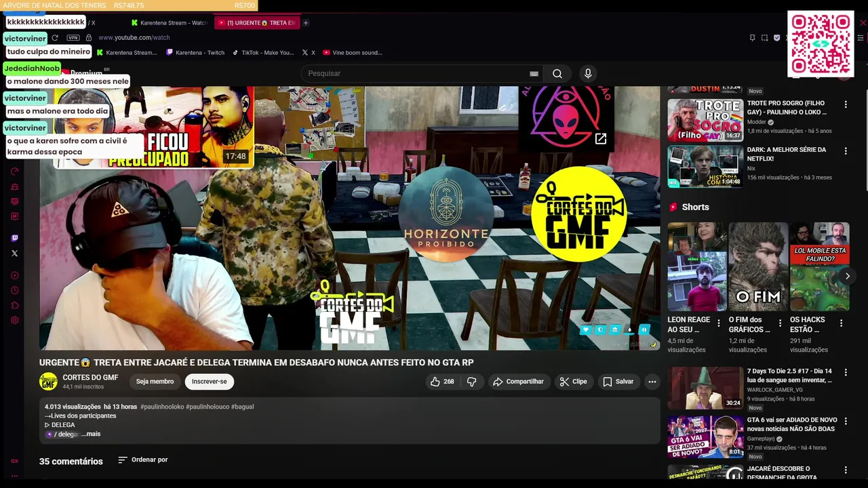The image size is (868, 488).
Task: Toggle the VPN badge in address bar
Action: [x=73, y=38]
